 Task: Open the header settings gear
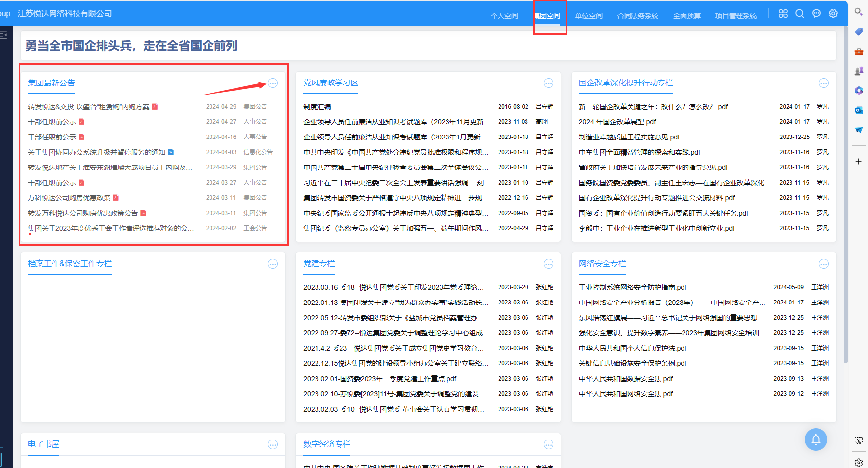(x=833, y=14)
